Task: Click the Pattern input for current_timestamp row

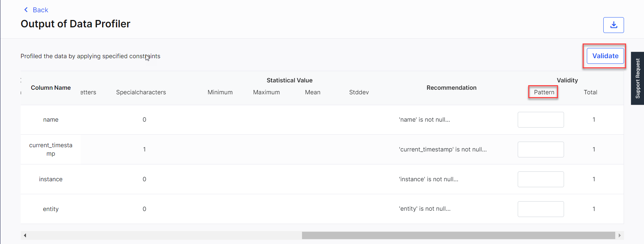Action: pyautogui.click(x=541, y=149)
